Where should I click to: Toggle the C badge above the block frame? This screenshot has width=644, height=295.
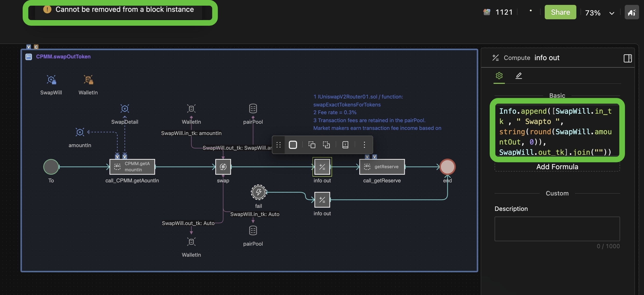click(x=36, y=47)
